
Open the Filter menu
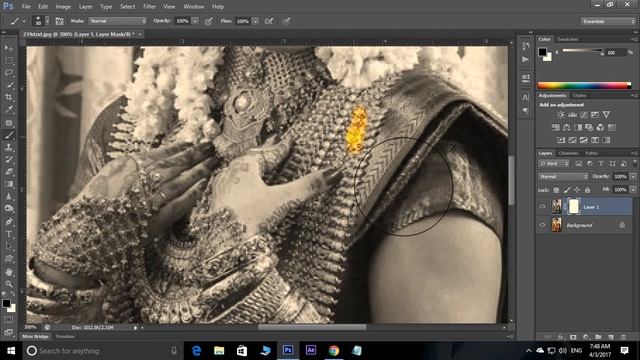point(149,7)
